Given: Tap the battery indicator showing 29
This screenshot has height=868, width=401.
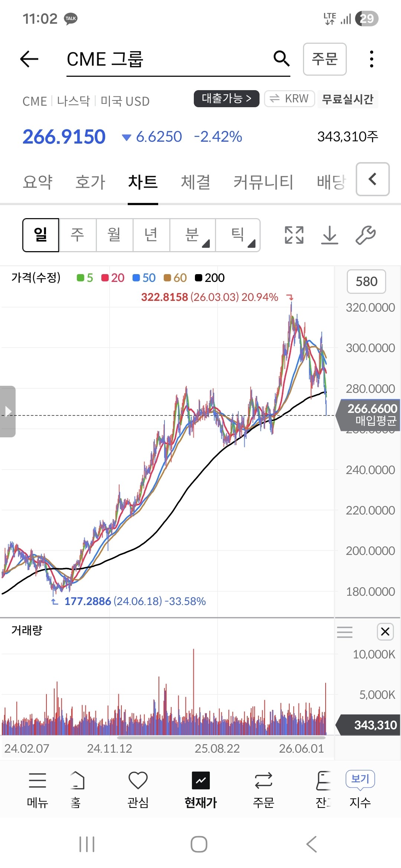Looking at the screenshot, I should click(367, 19).
